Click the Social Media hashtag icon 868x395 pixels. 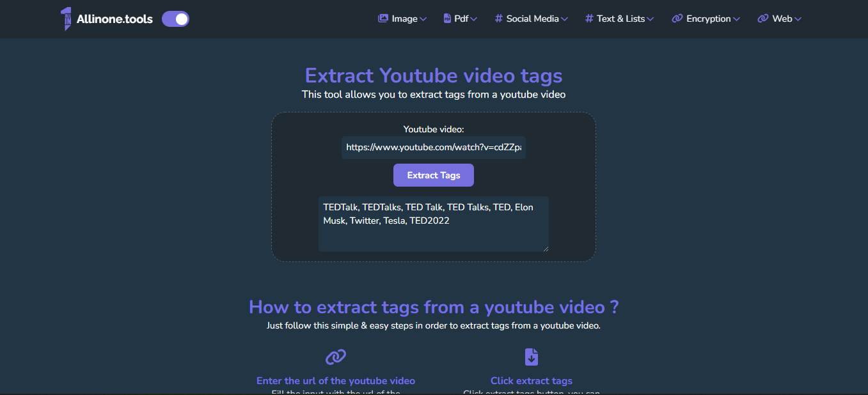[x=498, y=19]
